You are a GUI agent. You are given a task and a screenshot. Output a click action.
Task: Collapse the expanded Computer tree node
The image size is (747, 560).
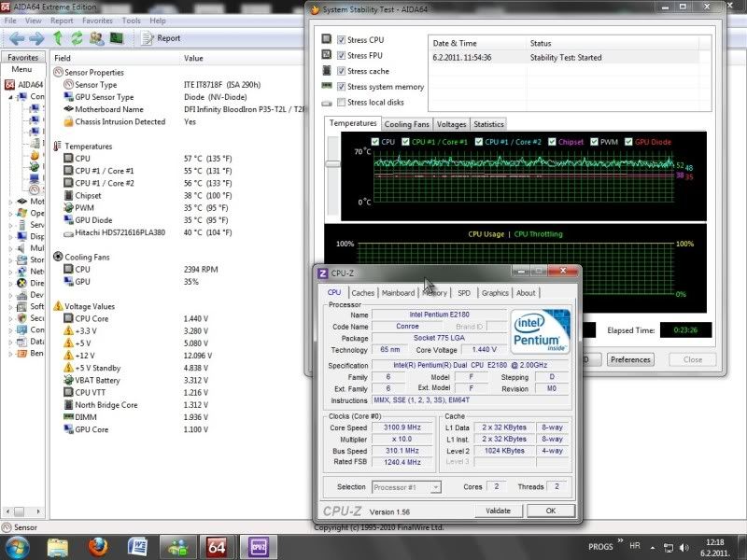(x=10, y=97)
